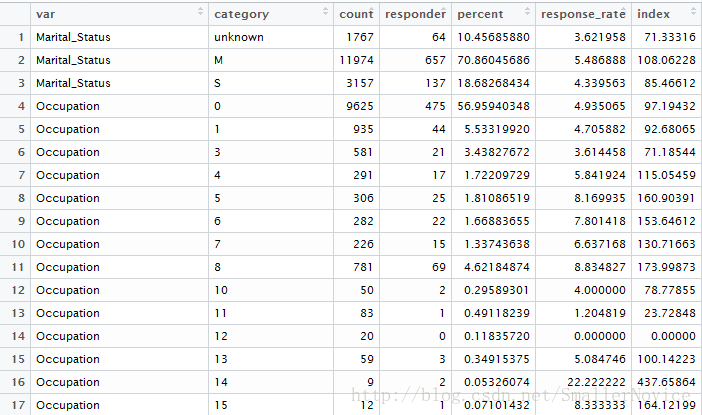Click the var column header
Screen dimensions: 702x415
coord(45,14)
